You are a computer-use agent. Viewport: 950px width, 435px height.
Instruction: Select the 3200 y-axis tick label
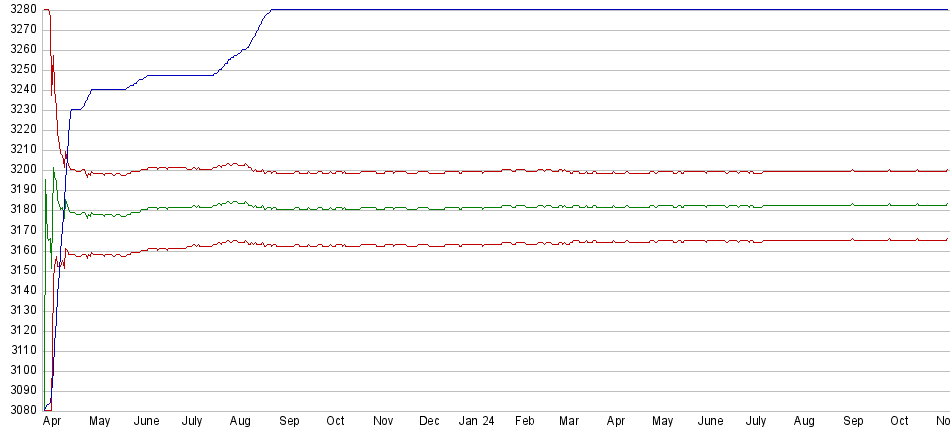coord(19,170)
